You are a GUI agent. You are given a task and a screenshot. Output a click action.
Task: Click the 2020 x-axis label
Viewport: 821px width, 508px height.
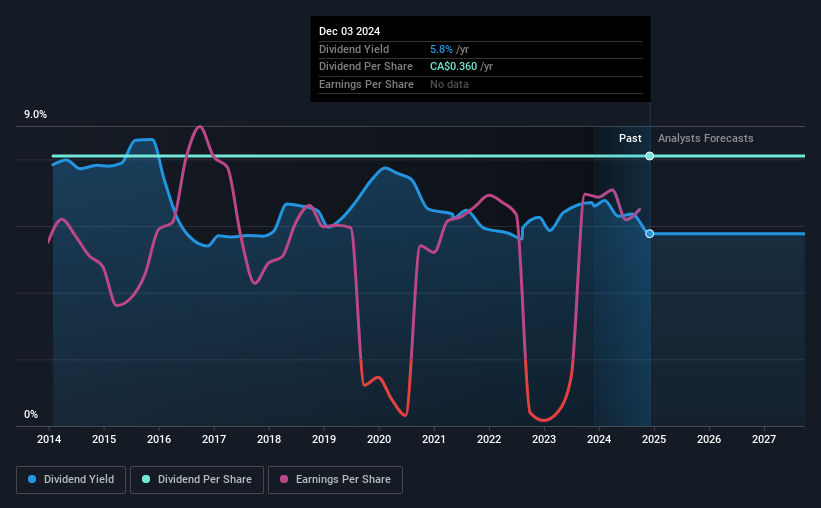tap(379, 439)
